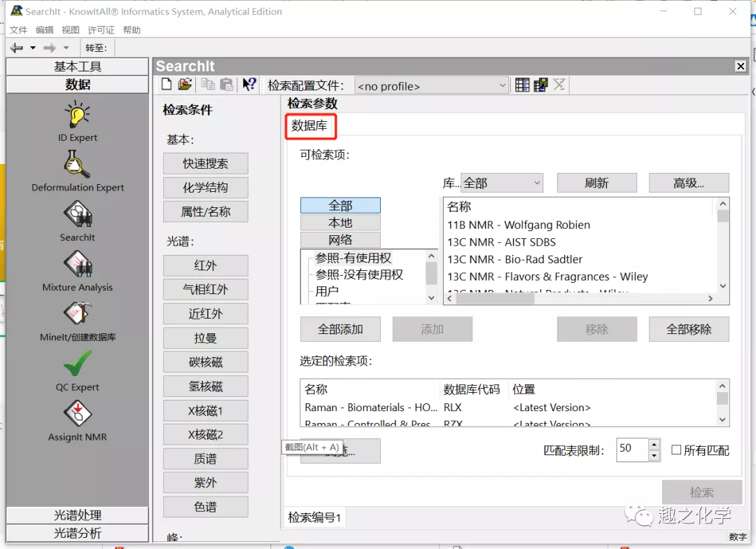Select 拉曼 spectrum search

point(205,338)
